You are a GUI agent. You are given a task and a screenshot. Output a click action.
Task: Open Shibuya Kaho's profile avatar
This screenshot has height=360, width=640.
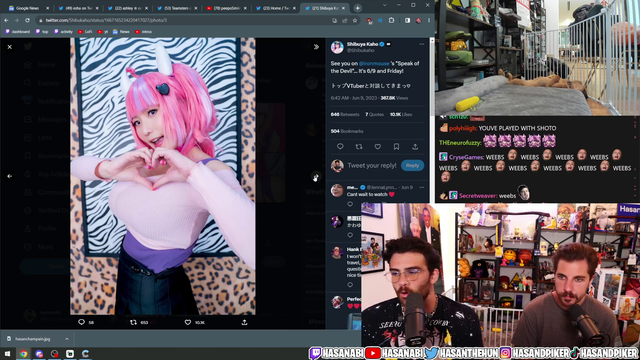pyautogui.click(x=337, y=47)
